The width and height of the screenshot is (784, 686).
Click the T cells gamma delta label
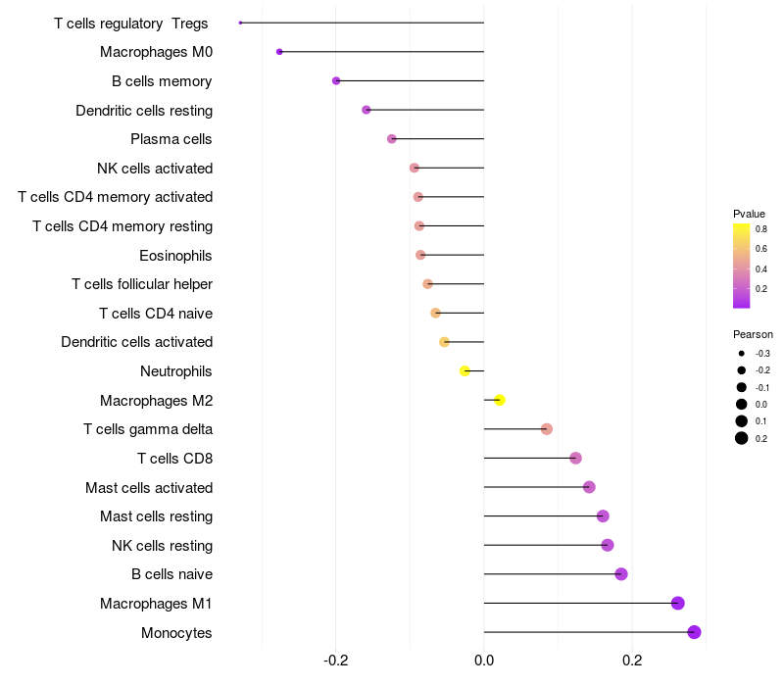pos(148,429)
